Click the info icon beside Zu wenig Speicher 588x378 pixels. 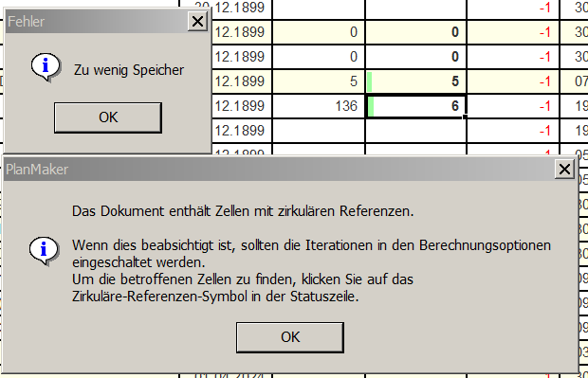pyautogui.click(x=46, y=67)
